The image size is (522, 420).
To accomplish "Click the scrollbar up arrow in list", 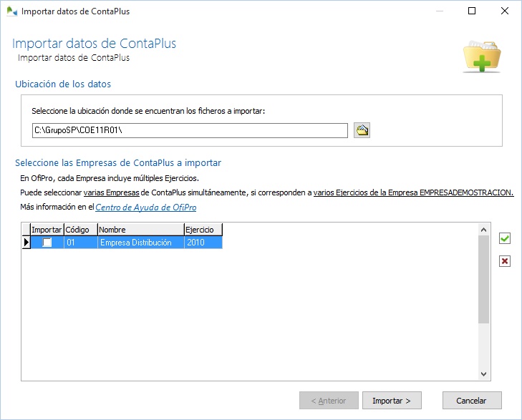I will pos(483,229).
